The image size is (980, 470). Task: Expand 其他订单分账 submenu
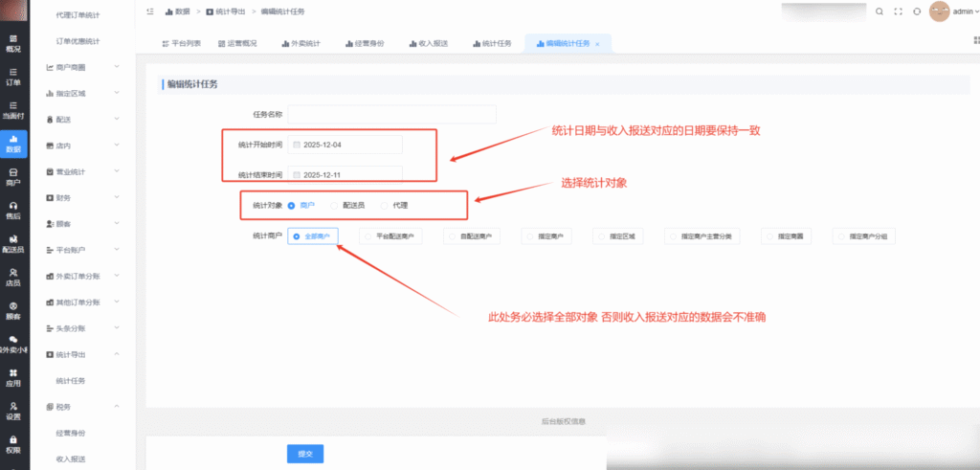click(x=83, y=302)
